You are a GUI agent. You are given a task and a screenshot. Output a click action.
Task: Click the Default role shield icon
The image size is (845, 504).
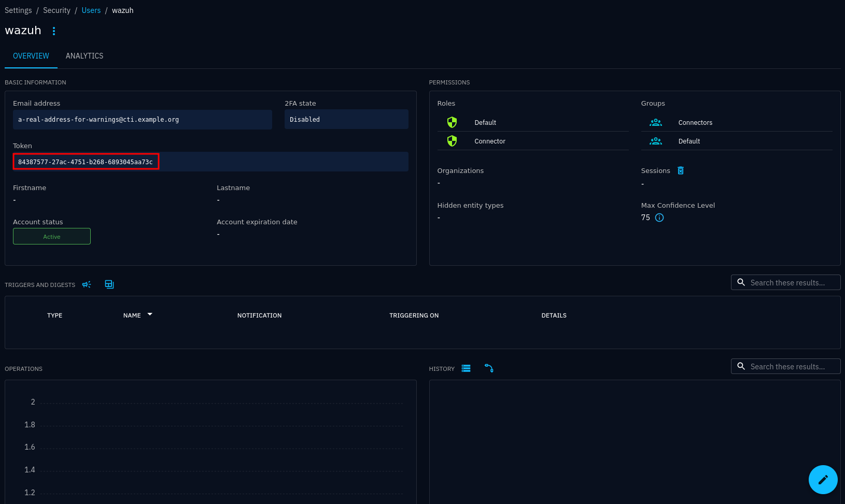(x=452, y=122)
